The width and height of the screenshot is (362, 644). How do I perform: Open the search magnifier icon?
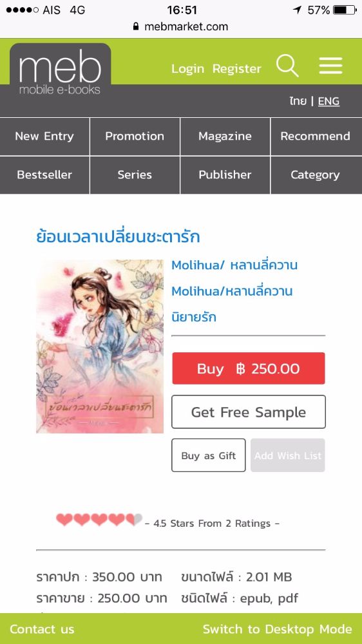pyautogui.click(x=287, y=66)
